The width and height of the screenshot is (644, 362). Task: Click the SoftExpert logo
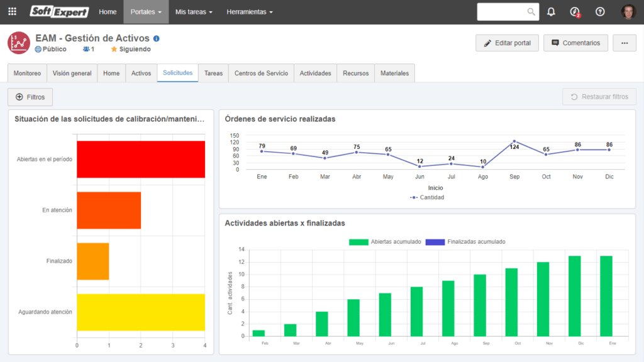click(60, 12)
